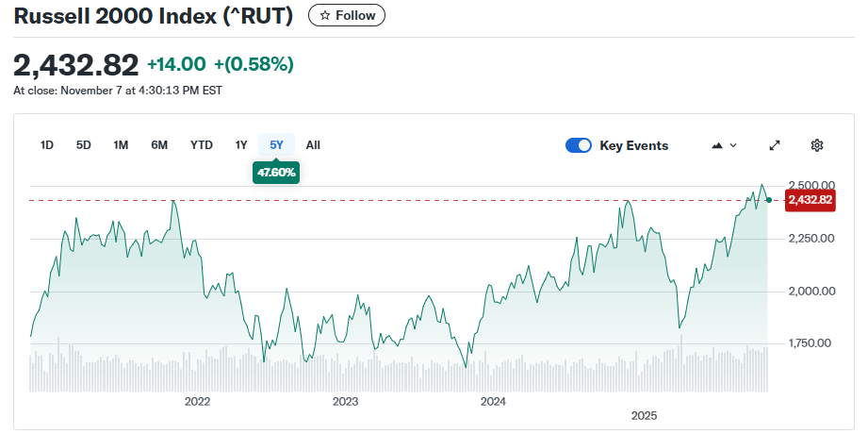Switch to 1M time range
Viewport: 868px width, 434px height.
click(121, 145)
